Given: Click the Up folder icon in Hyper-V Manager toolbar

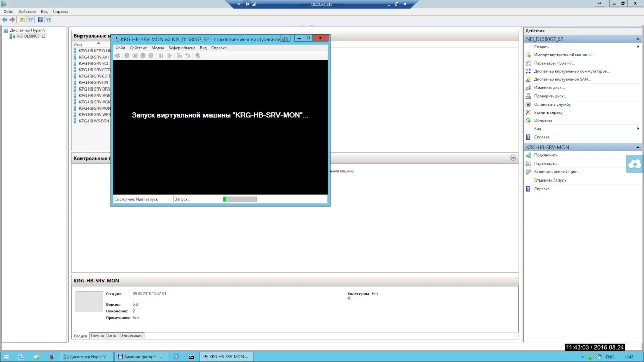Looking at the screenshot, I should click(22, 20).
